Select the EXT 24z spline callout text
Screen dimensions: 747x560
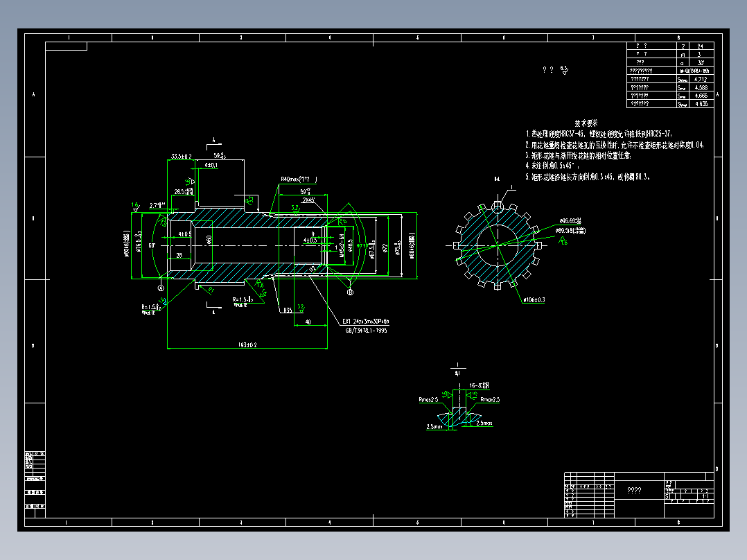365,322
